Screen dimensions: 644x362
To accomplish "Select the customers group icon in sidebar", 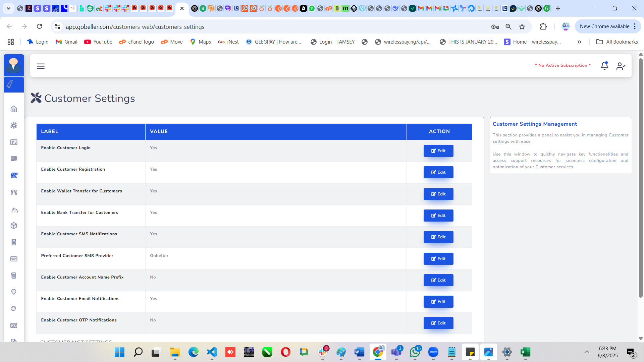I will [14, 175].
